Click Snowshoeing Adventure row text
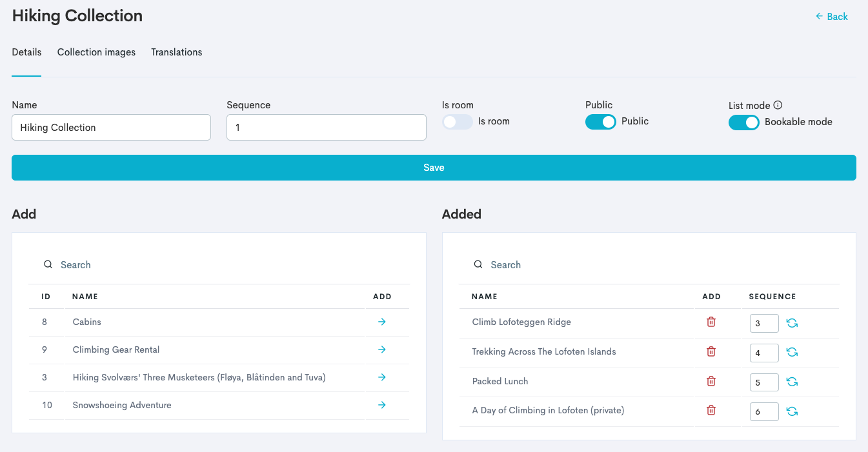Image resolution: width=868 pixels, height=452 pixels. (122, 405)
